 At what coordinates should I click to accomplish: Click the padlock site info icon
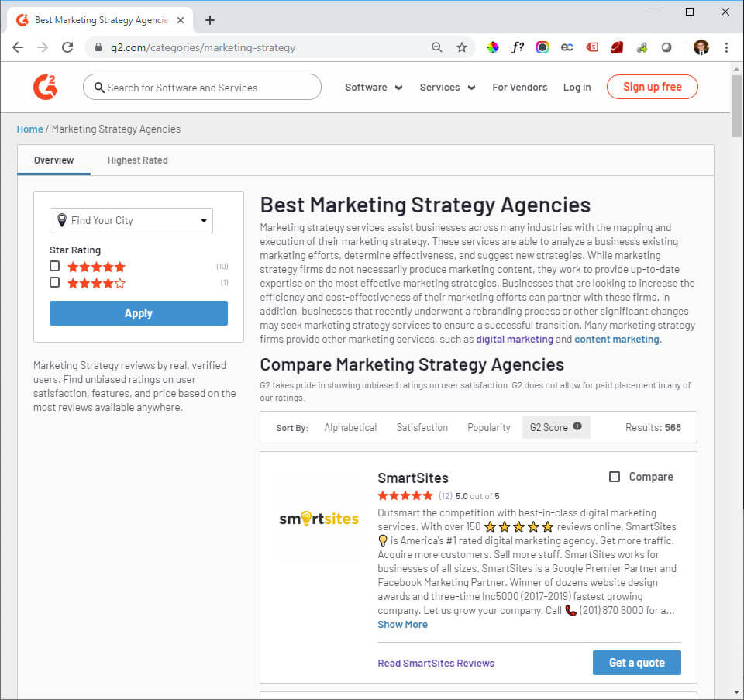coord(98,47)
